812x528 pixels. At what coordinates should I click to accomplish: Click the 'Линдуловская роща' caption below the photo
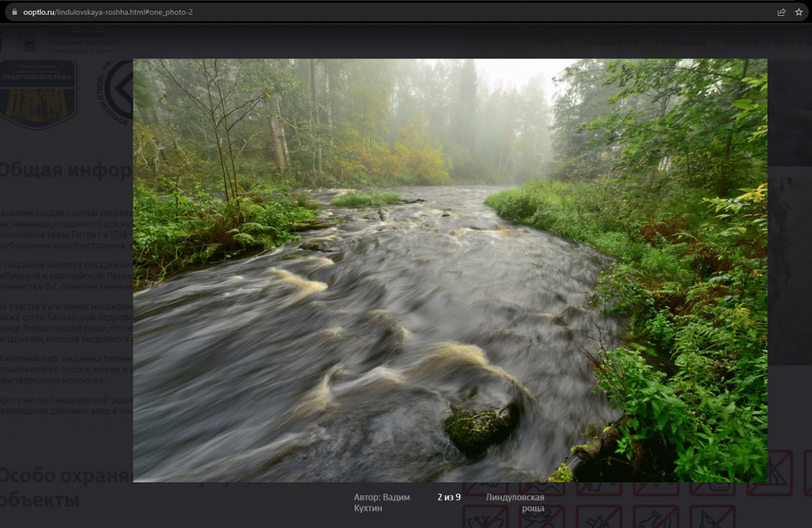coord(515,503)
